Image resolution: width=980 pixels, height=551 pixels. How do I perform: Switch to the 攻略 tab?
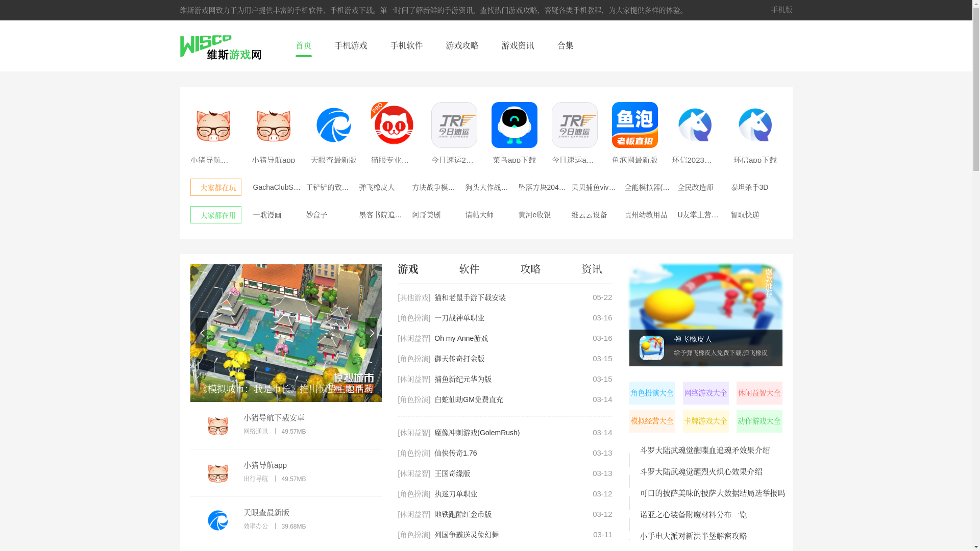click(x=530, y=269)
